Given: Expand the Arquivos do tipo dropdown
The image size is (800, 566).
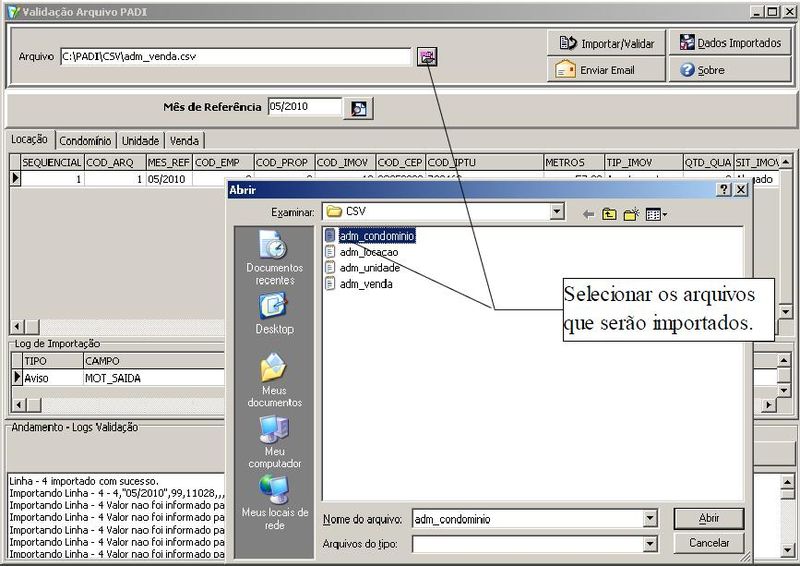Looking at the screenshot, I should (x=650, y=544).
